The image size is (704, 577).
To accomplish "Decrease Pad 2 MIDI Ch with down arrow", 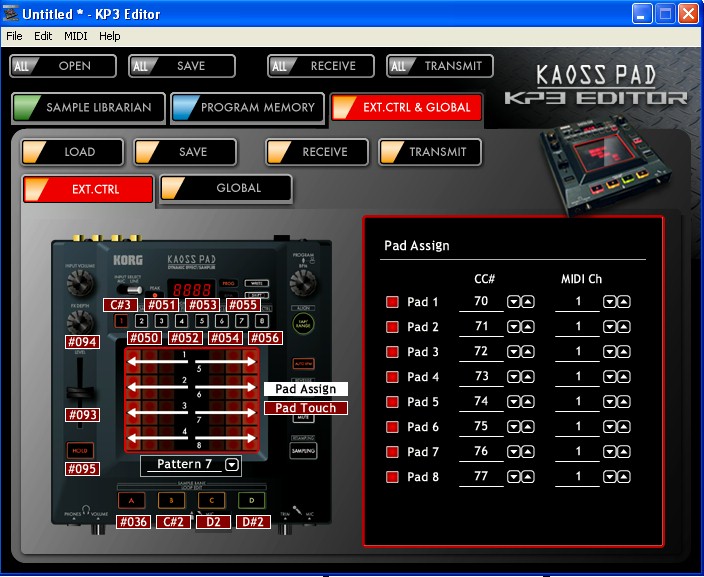I will coord(609,327).
